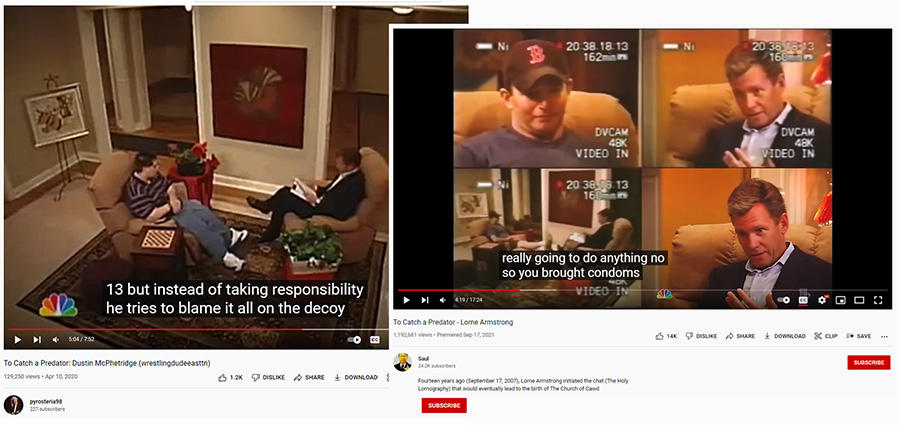The height and width of the screenshot is (425, 900).
Task: Enter fullscreen on Lorne Armstrong video
Action: 878,300
